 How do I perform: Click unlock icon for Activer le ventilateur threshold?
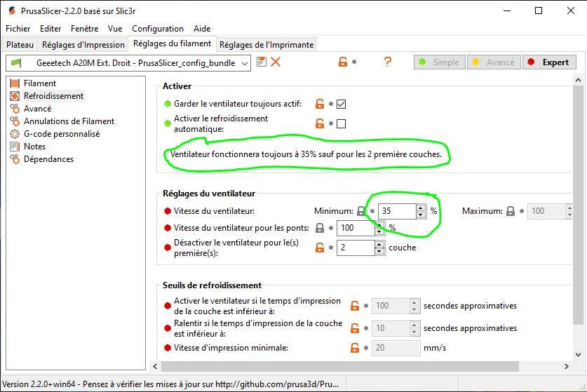click(355, 306)
